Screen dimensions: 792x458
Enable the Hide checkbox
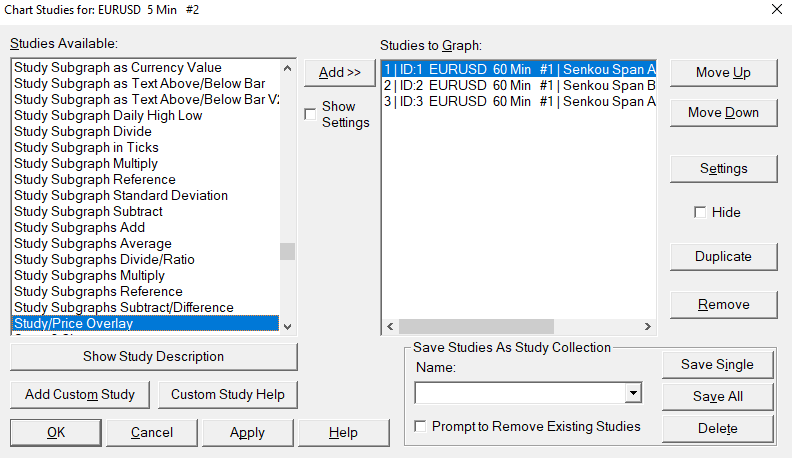click(700, 212)
